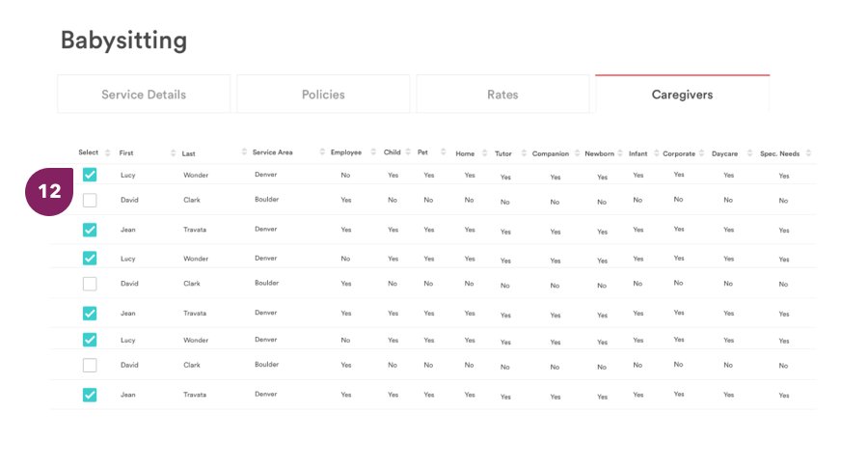Toggle sort arrows next to Service Area

(322, 151)
